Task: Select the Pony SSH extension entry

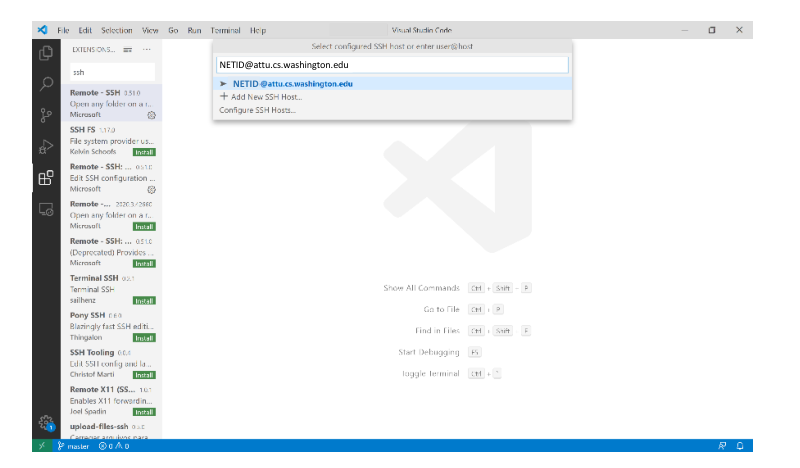Action: coord(112,326)
